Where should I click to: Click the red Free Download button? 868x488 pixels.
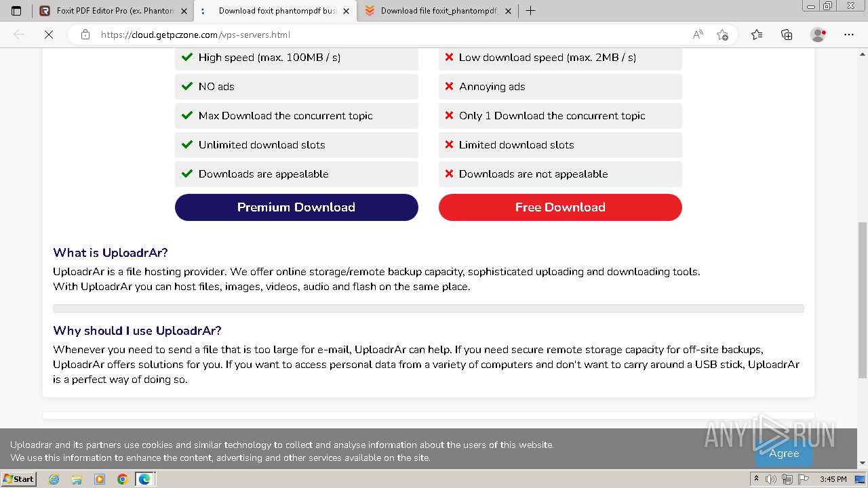560,207
